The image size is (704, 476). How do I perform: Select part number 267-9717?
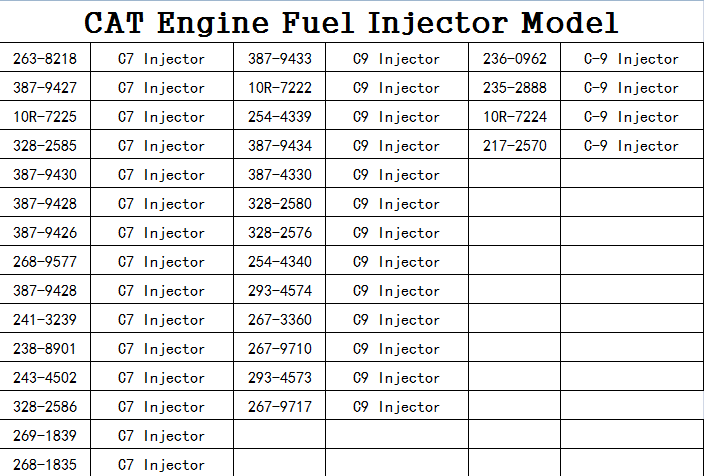click(280, 407)
